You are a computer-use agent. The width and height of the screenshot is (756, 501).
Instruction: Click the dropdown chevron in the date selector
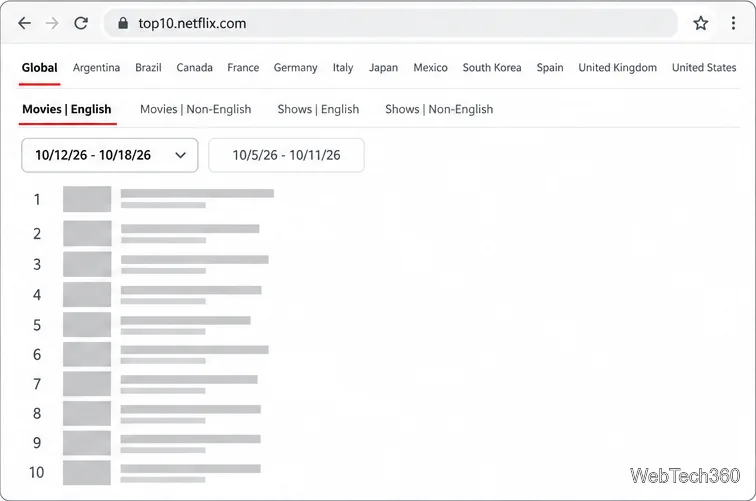(180, 155)
